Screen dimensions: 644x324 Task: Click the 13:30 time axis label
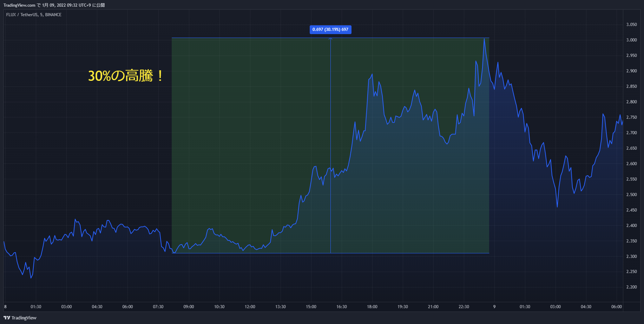pos(280,307)
